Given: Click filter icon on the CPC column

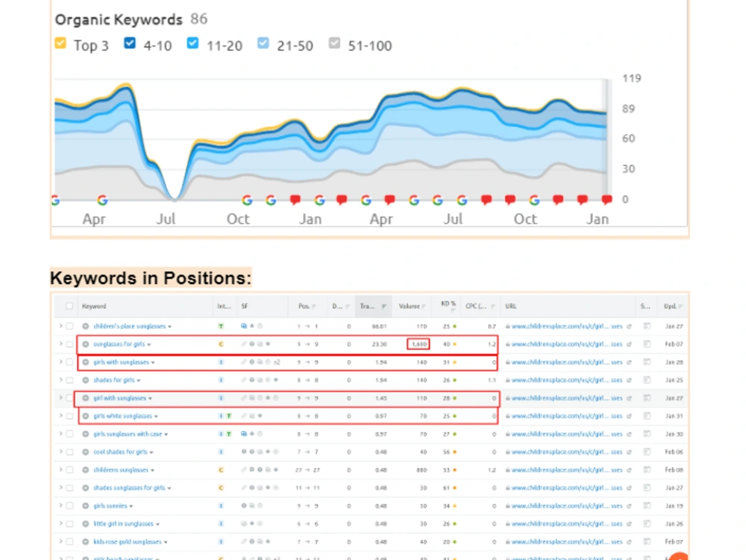Looking at the screenshot, I should click(x=493, y=306).
